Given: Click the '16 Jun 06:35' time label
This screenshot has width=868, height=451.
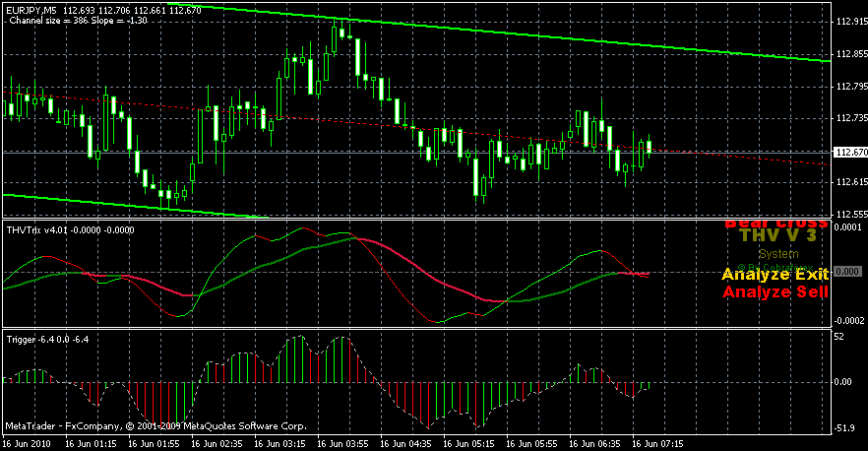Looking at the screenshot, I should tap(595, 444).
